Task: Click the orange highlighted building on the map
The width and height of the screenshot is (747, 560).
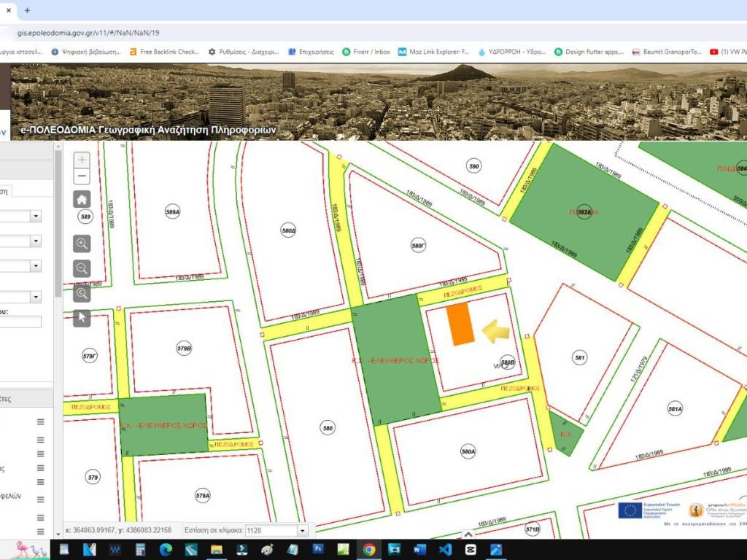Action: (x=460, y=324)
